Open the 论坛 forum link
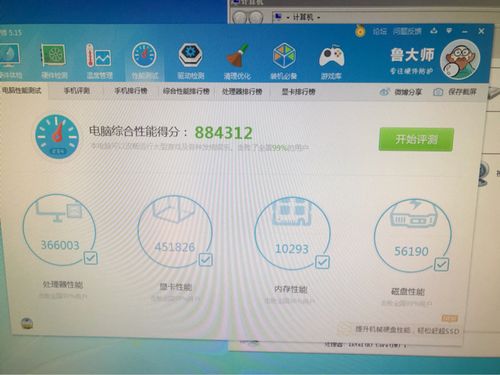500x375 pixels. [380, 31]
